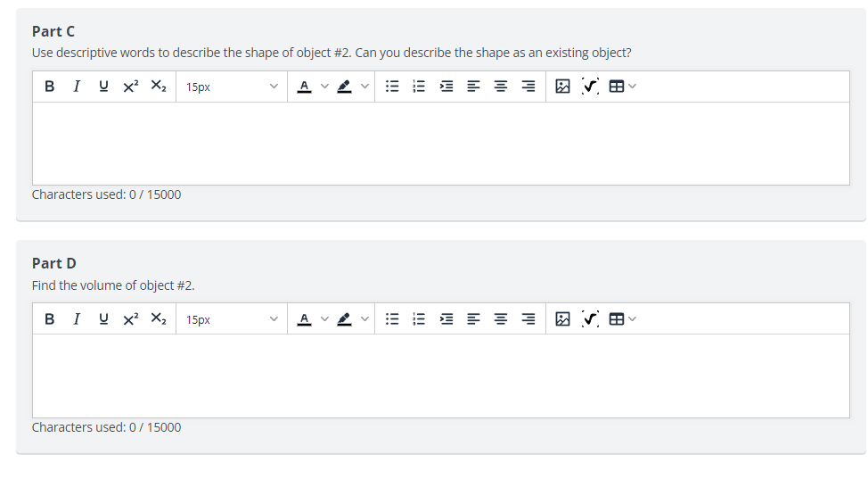This screenshot has width=868, height=479.
Task: Increase indent in Part D editor
Action: 446,319
